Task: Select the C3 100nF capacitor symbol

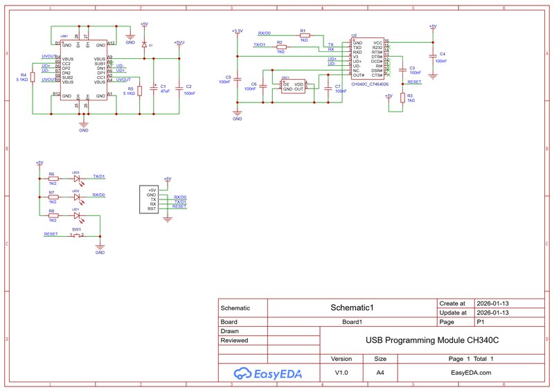Action: click(x=402, y=70)
